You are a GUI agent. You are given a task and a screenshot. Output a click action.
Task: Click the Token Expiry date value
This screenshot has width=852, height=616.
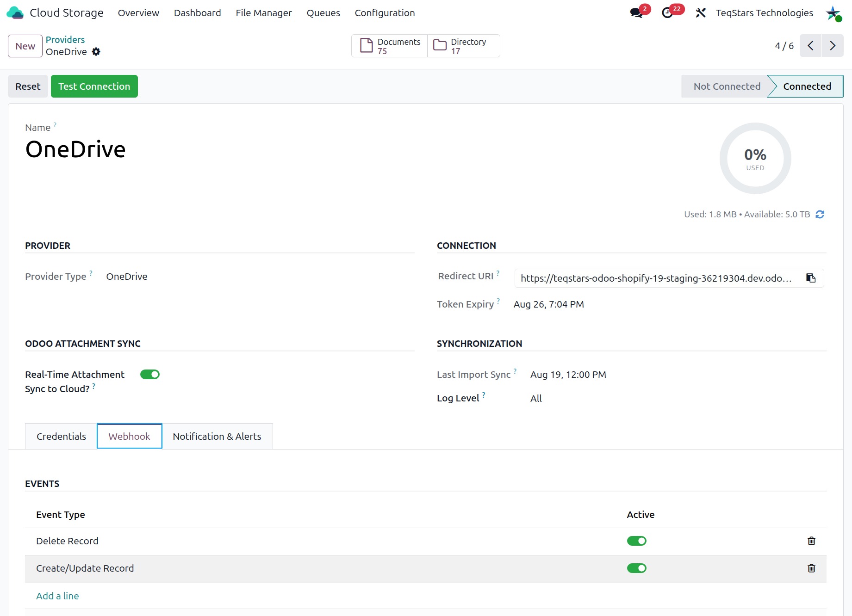pyautogui.click(x=549, y=304)
